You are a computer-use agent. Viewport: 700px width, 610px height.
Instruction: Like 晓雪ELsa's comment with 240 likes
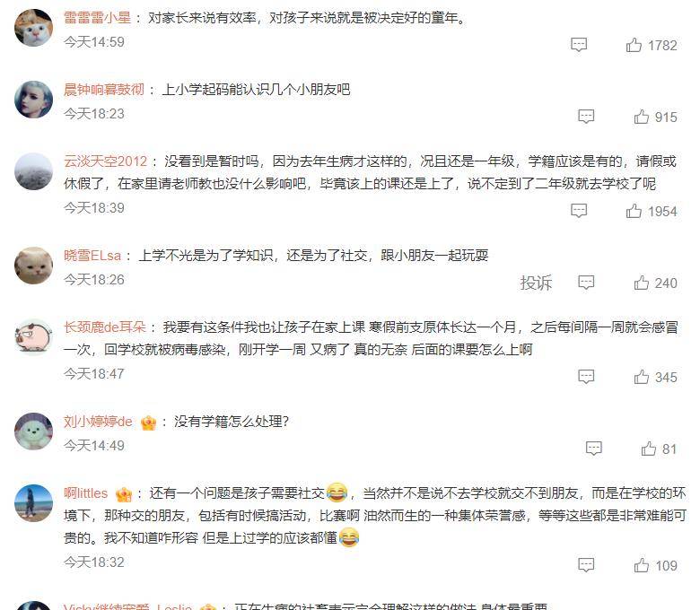[x=641, y=283]
